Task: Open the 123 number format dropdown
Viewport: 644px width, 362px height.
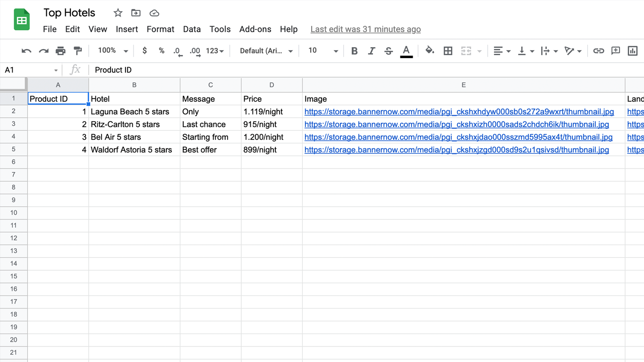Action: pos(215,51)
